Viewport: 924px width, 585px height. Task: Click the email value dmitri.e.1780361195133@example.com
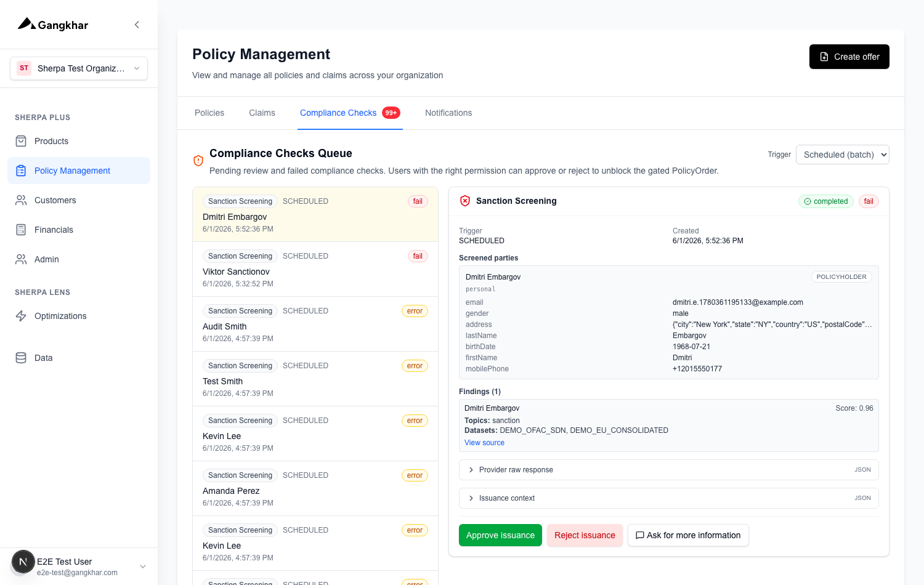[738, 302]
